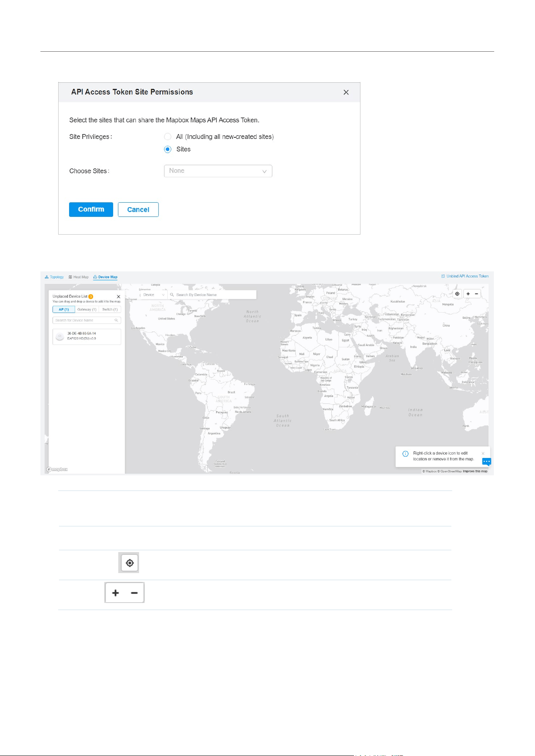The image size is (535, 756).
Task: Click the info icon in the map tip
Action: (405, 454)
